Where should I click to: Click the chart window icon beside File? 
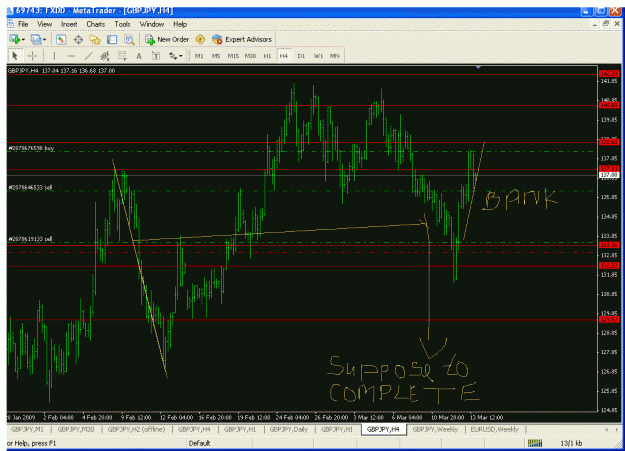(11, 24)
